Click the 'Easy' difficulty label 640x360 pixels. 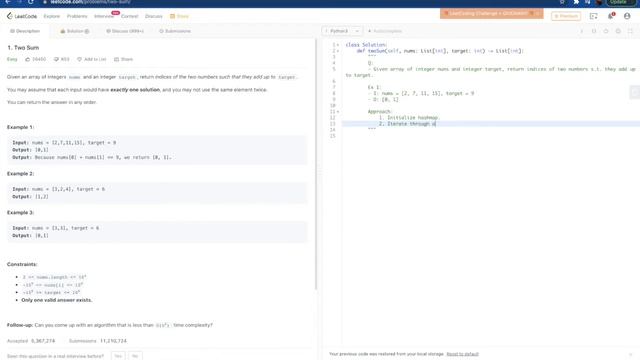tap(12, 59)
